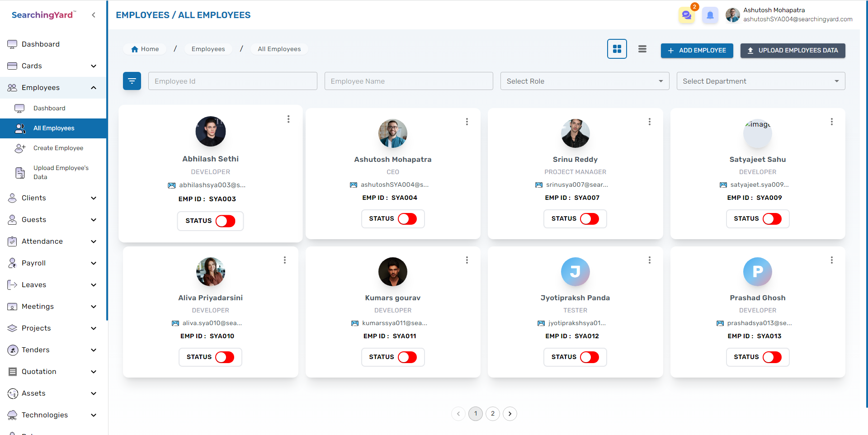Image resolution: width=868 pixels, height=435 pixels.
Task: Switch to list view layout
Action: point(642,49)
